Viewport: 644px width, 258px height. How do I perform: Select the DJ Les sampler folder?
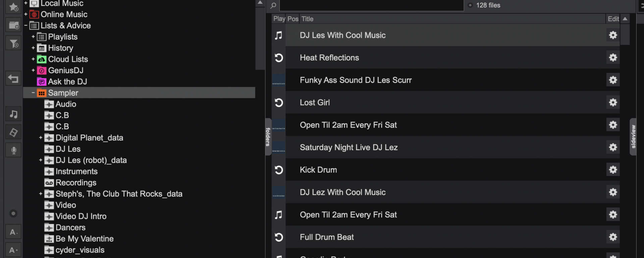pos(68,149)
